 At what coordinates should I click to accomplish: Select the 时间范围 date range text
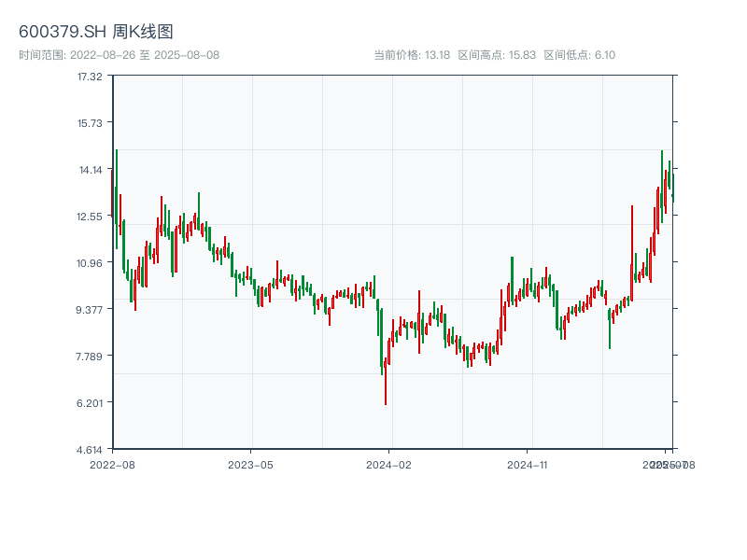pos(119,55)
